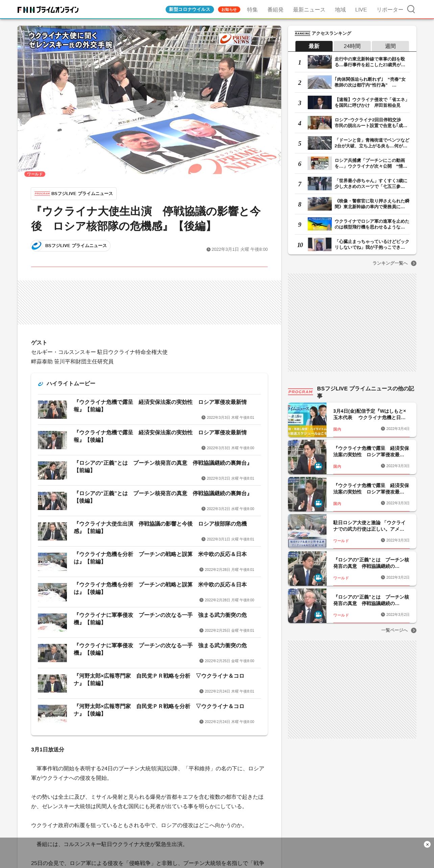Open ranking 8 thumbnail 警察官に取り押さえられた瞬間
Viewport: 434px width, 868px height.
(319, 204)
